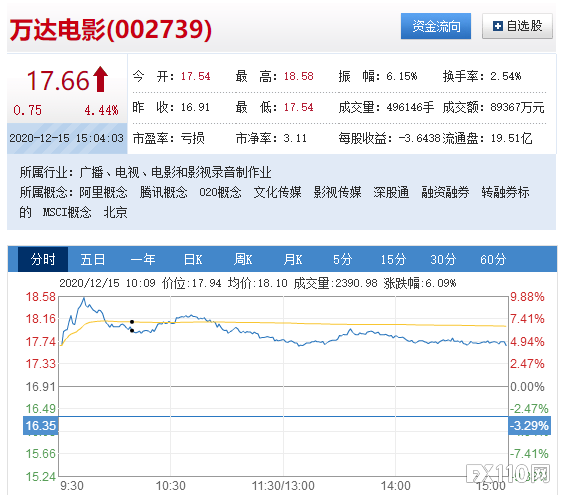This screenshot has width=565, height=495.
Task: Open the 一年 chart tab
Action: coord(143,259)
